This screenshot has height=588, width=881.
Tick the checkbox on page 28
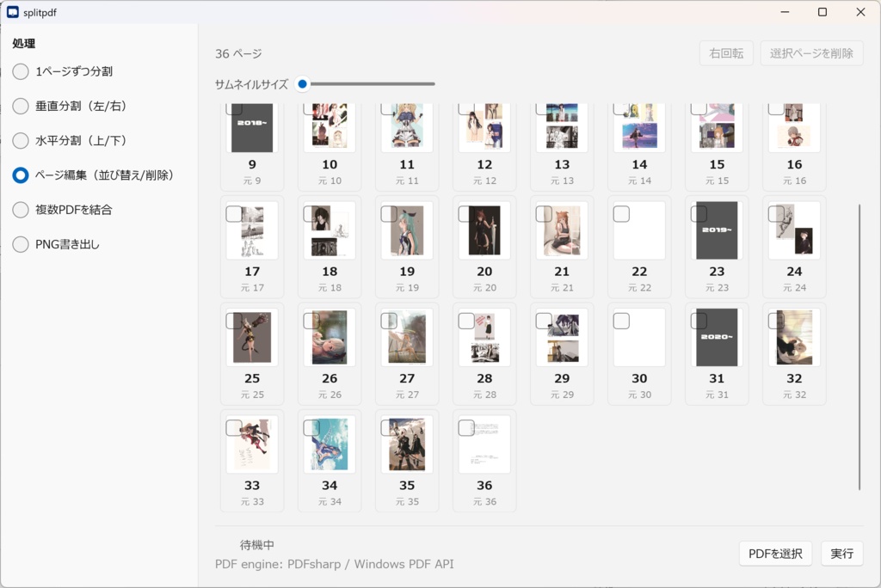tap(466, 322)
